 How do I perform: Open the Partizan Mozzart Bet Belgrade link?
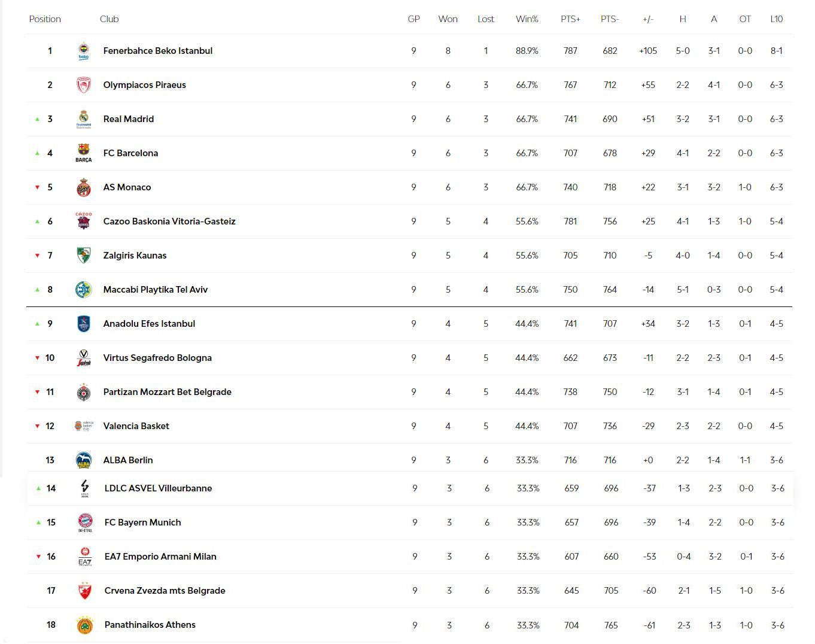[167, 392]
